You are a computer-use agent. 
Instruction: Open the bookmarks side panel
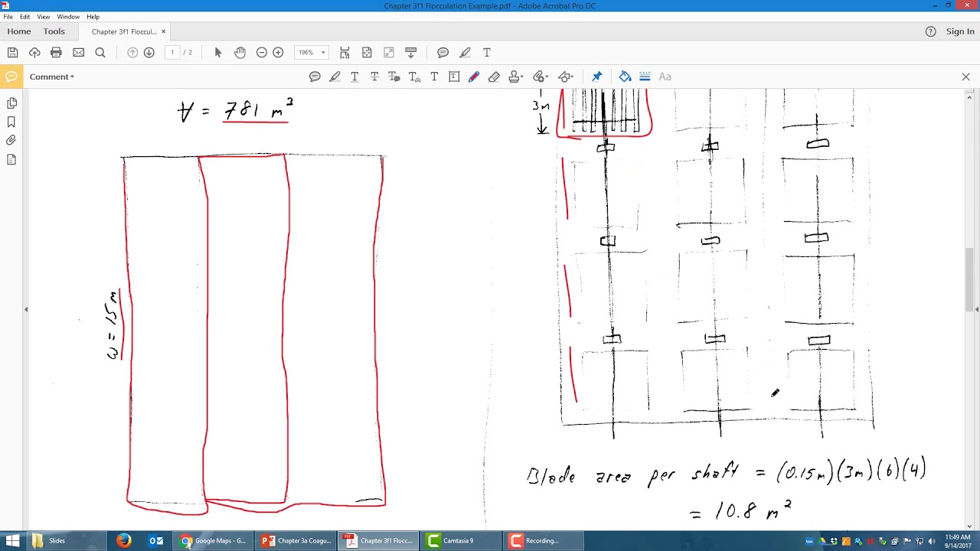tap(11, 122)
